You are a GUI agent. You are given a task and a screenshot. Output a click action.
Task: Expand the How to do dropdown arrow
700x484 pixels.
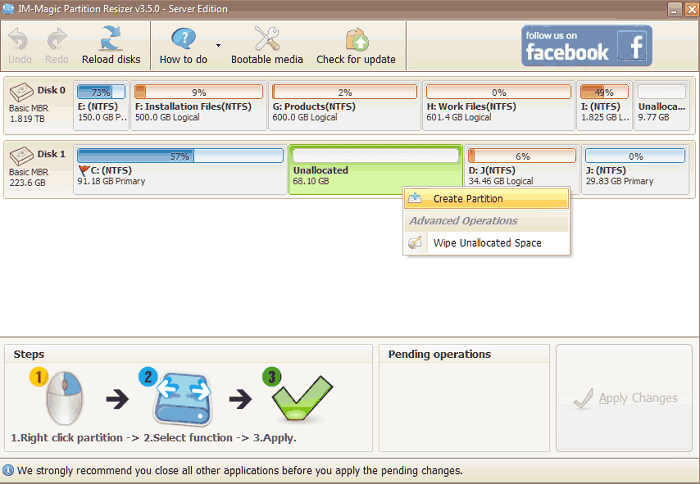tap(218, 45)
